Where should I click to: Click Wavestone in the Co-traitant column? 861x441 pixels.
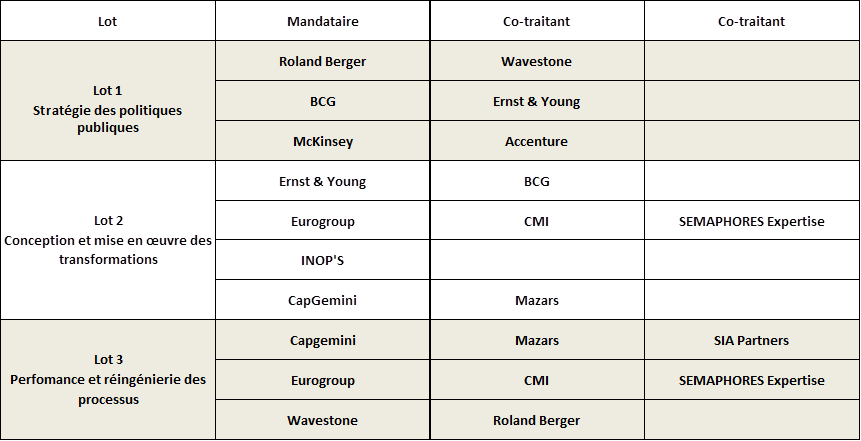[x=536, y=61]
